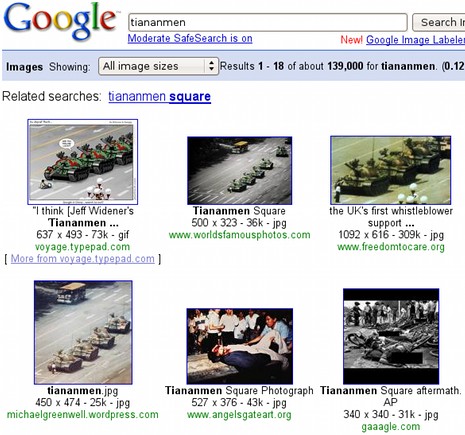Screen dimensions: 465x435
Task: Expand the All image sizes dropdown
Action: coord(158,66)
